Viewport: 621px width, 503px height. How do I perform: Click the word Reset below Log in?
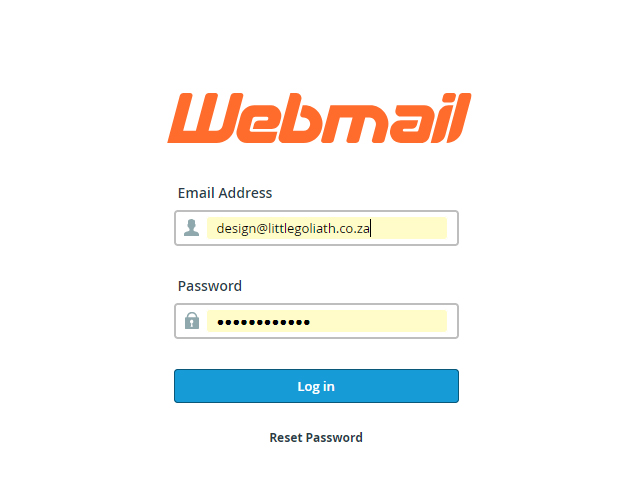[286, 438]
